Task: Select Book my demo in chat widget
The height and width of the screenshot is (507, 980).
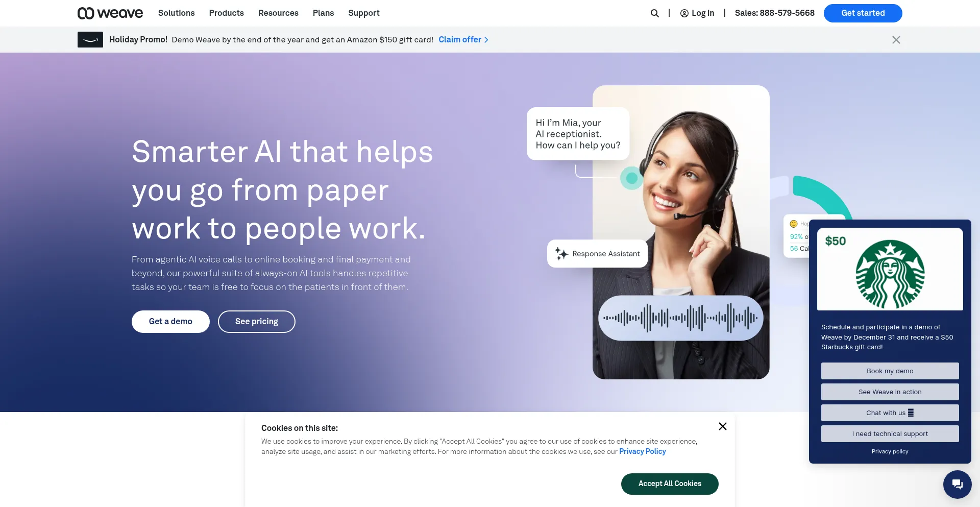Action: click(890, 371)
